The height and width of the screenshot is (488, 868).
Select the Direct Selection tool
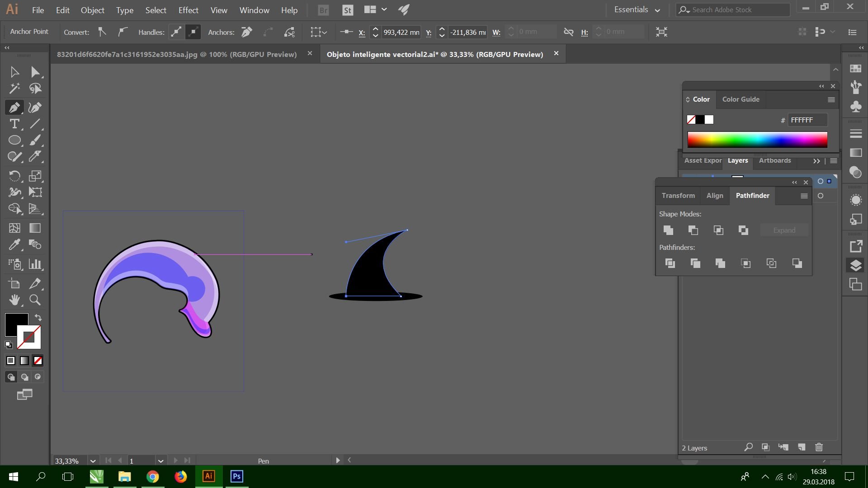pyautogui.click(x=35, y=72)
